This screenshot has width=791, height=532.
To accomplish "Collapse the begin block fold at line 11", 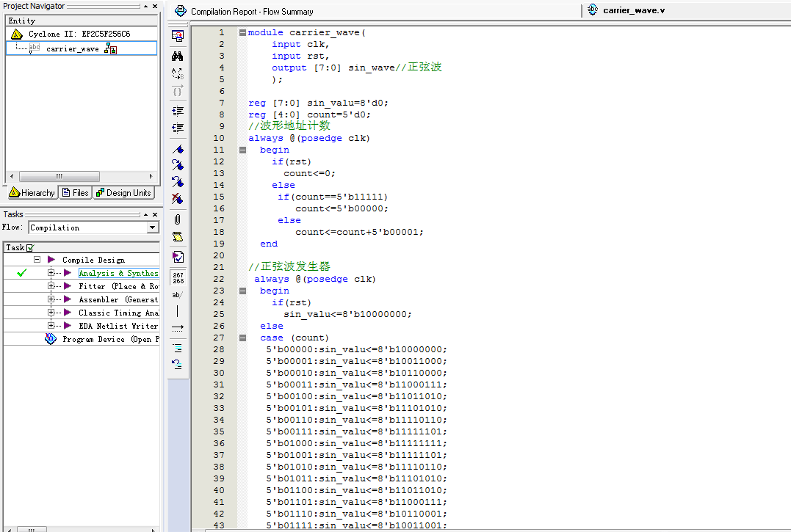I will tap(242, 150).
